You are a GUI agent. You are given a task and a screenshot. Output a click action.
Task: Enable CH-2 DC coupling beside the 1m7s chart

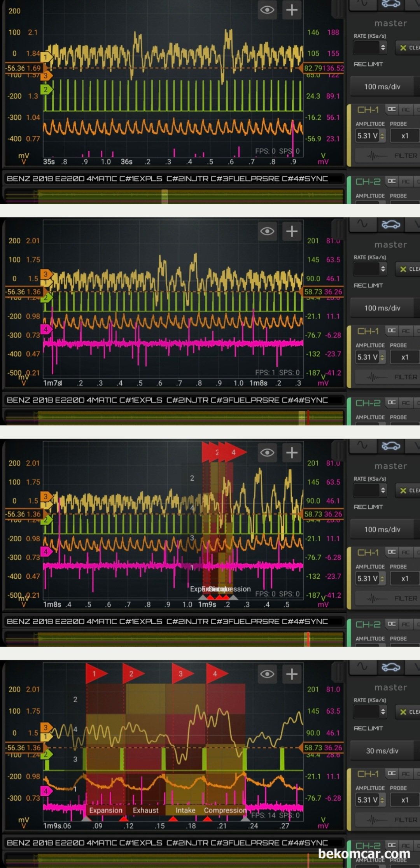point(392,402)
